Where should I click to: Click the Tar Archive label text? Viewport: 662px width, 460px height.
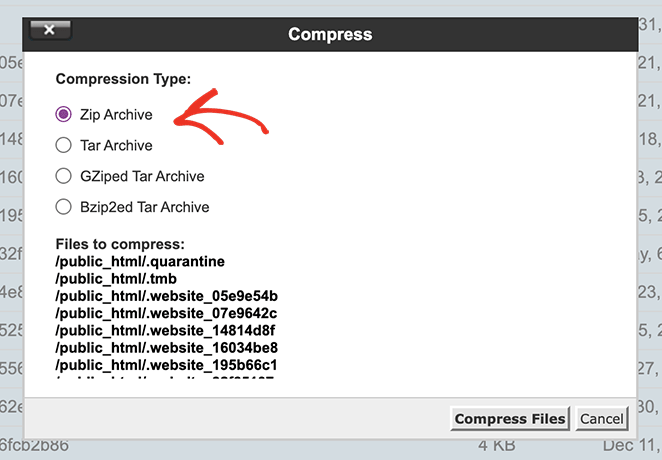(116, 146)
